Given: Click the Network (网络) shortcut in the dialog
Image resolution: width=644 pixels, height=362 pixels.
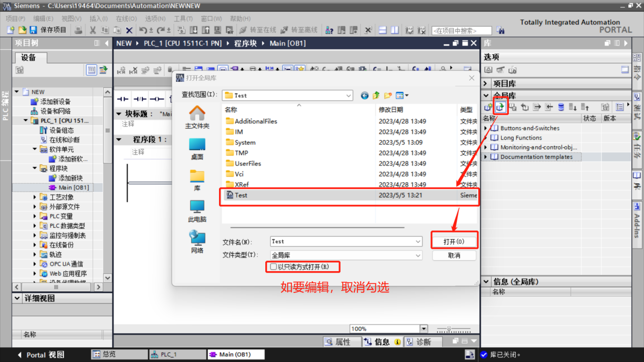Looking at the screenshot, I should [197, 242].
